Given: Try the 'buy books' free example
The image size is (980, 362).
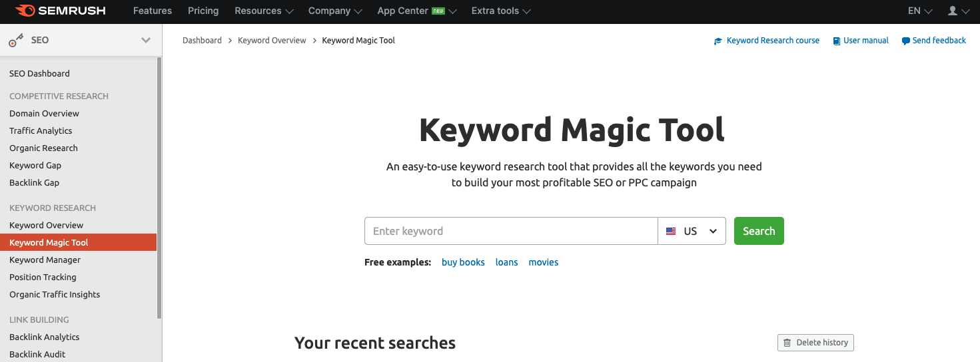Looking at the screenshot, I should pyautogui.click(x=463, y=262).
